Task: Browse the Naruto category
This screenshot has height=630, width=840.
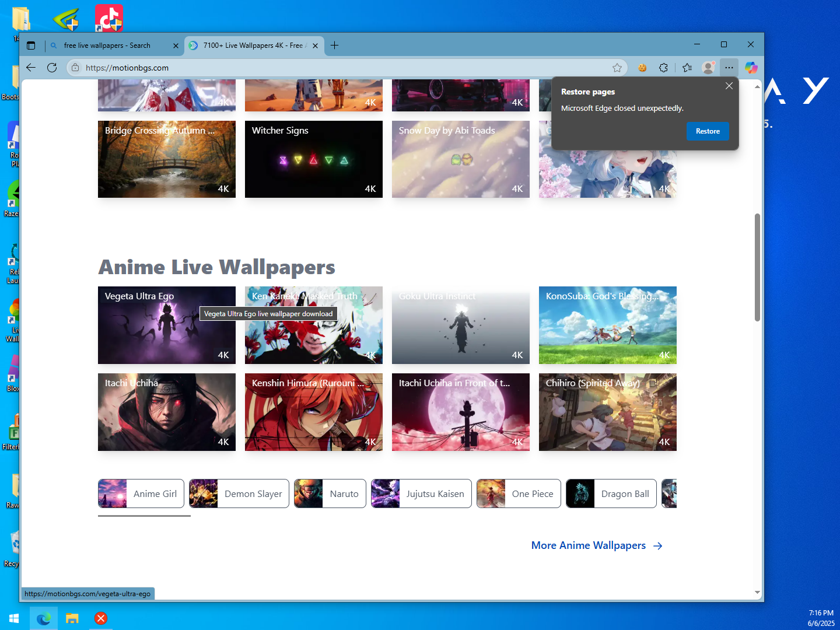Action: [330, 494]
